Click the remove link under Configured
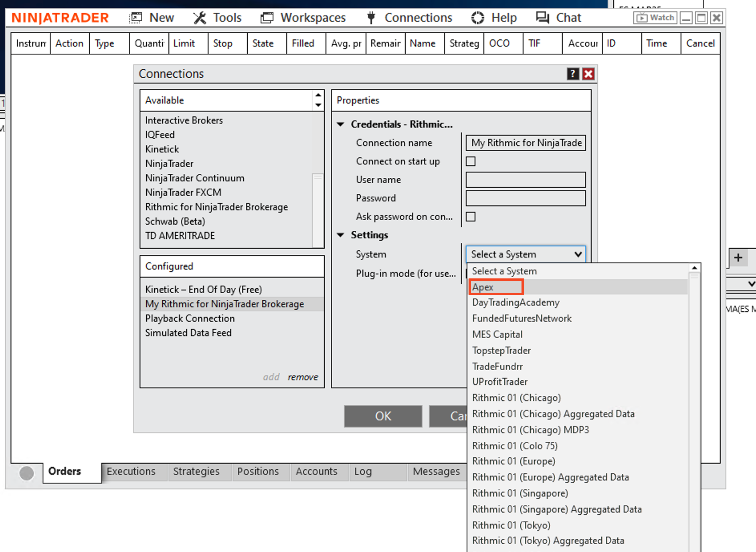Viewport: 756px width, 552px height. click(303, 377)
